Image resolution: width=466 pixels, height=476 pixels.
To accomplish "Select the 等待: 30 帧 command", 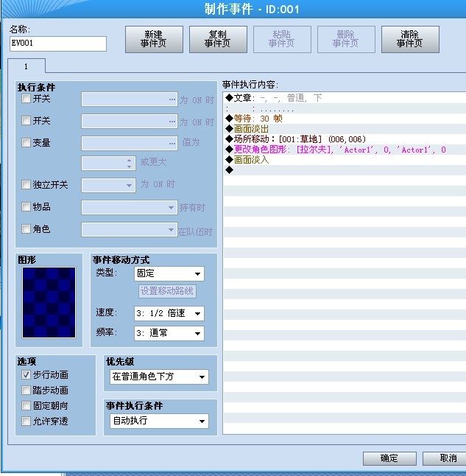I will pyautogui.click(x=345, y=119).
